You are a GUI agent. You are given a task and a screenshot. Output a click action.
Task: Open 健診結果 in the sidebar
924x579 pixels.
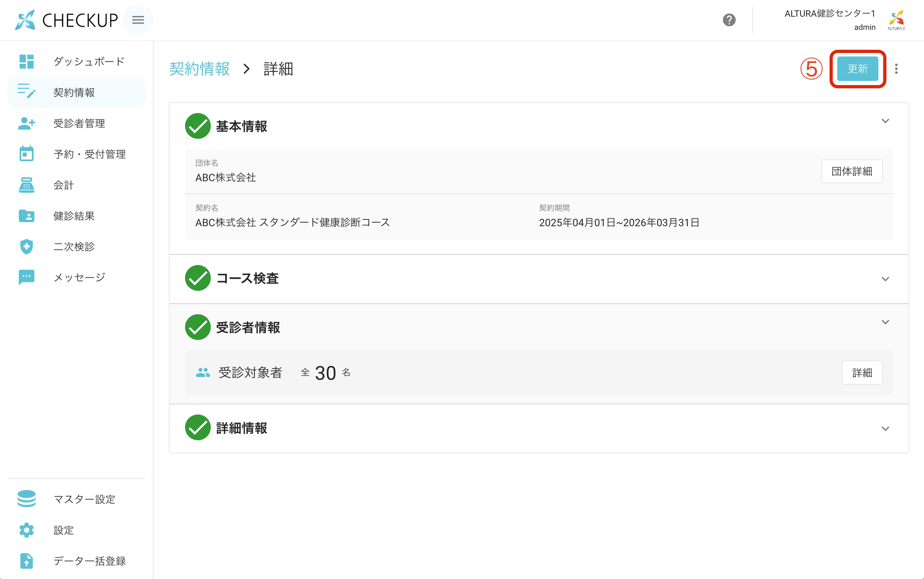point(74,216)
